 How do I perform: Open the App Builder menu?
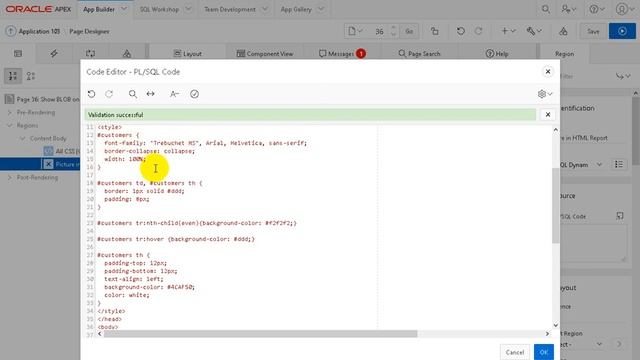pos(99,9)
